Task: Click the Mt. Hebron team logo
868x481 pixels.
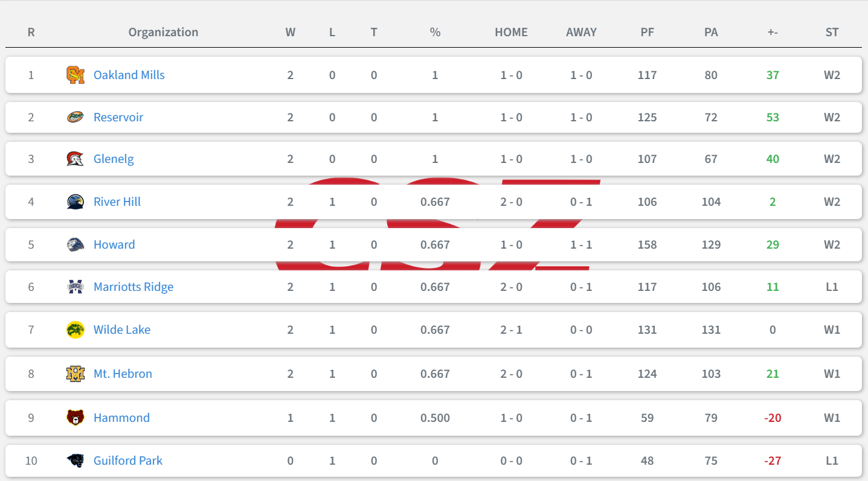Action: tap(76, 374)
